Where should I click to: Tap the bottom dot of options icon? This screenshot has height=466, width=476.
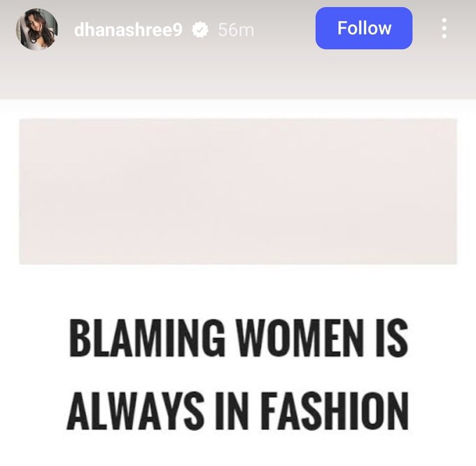click(444, 36)
